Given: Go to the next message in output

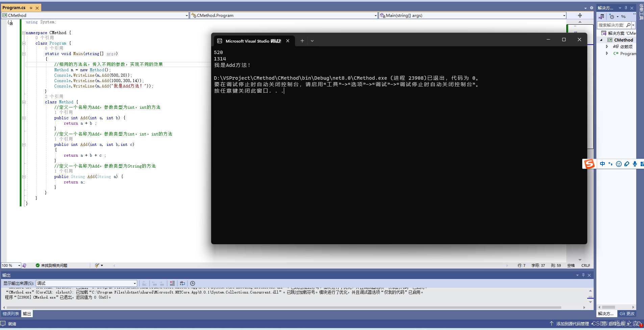Looking at the screenshot, I should pyautogui.click(x=162, y=283).
